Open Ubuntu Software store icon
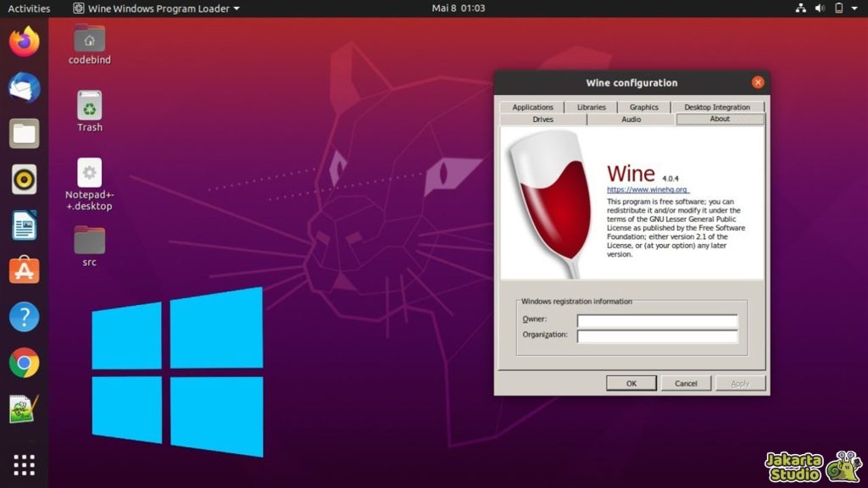Image resolution: width=868 pixels, height=488 pixels. 24,271
